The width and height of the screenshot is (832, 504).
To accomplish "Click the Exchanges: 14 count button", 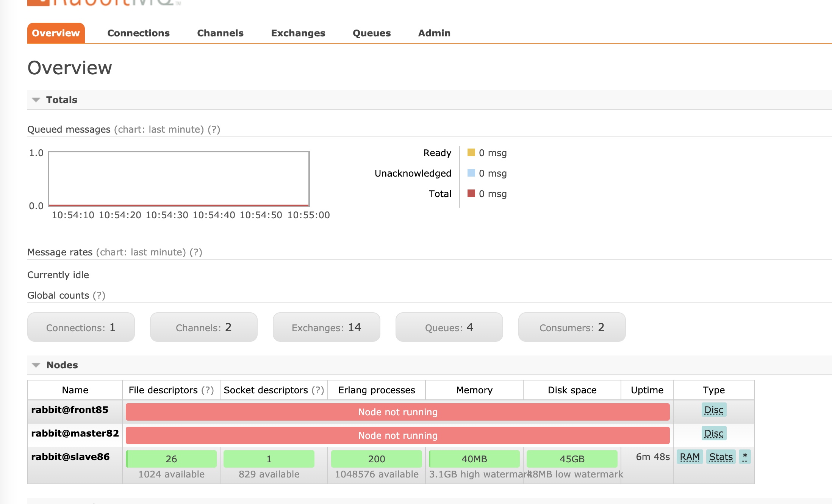I will [x=326, y=327].
